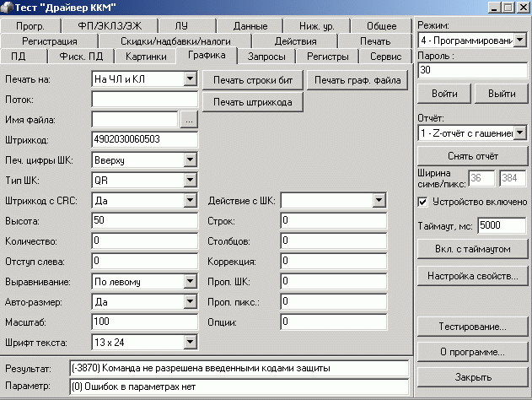
Task: Click the 'Снять отчёт' button
Action: click(x=473, y=156)
